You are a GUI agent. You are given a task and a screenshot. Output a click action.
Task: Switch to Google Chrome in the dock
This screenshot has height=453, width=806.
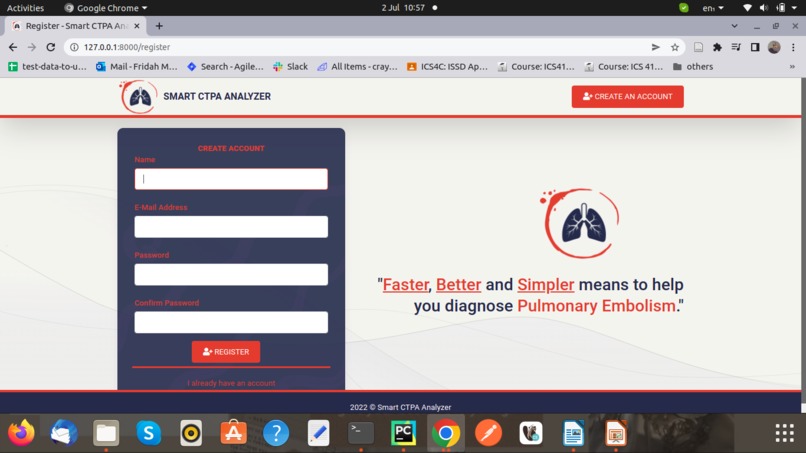[446, 433]
